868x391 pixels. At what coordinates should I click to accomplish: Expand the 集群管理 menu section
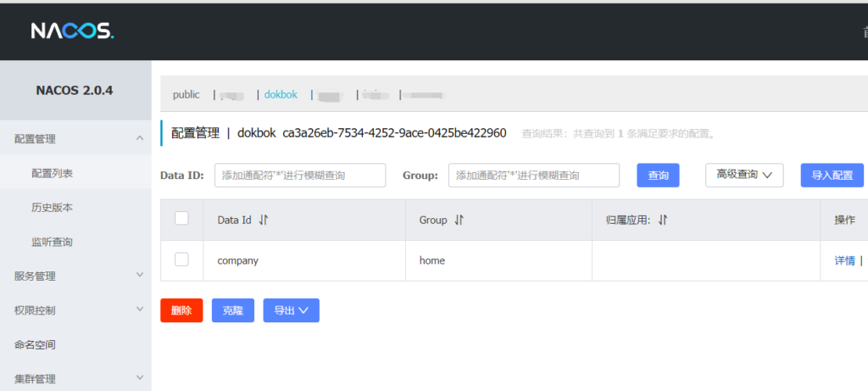[x=140, y=378]
